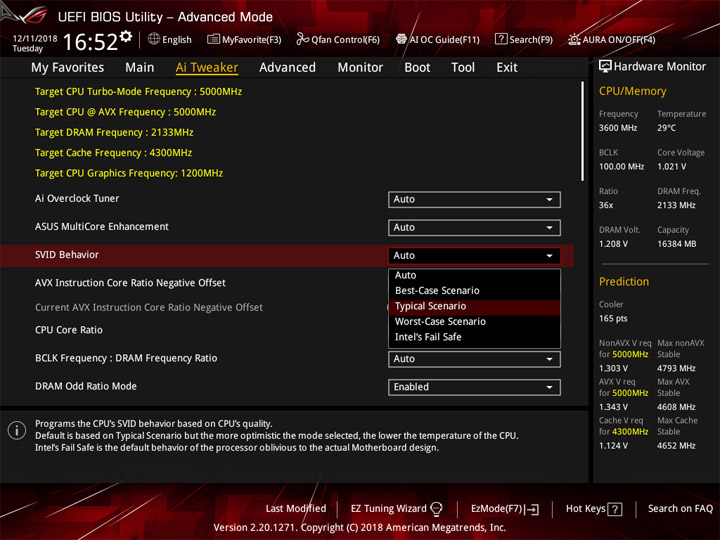Select AVX Instruction Core Ratio Negative Offset
This screenshot has width=720, height=540.
(x=130, y=283)
